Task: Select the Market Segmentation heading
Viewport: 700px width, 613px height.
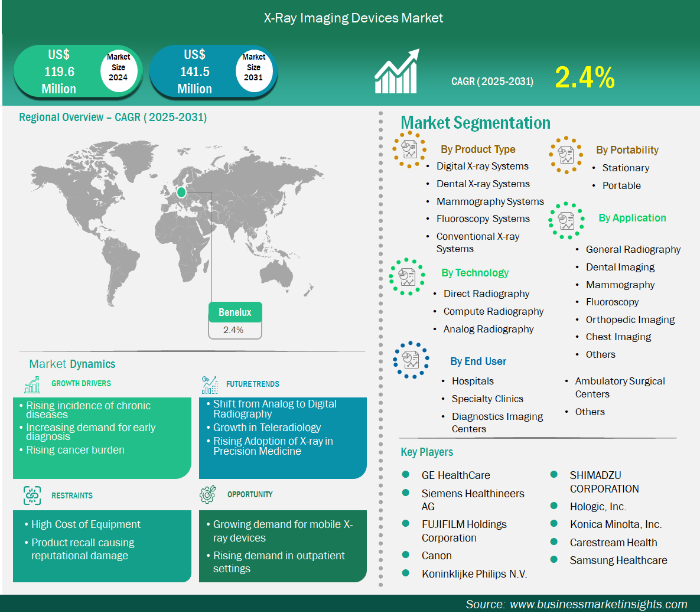Action: [x=475, y=123]
